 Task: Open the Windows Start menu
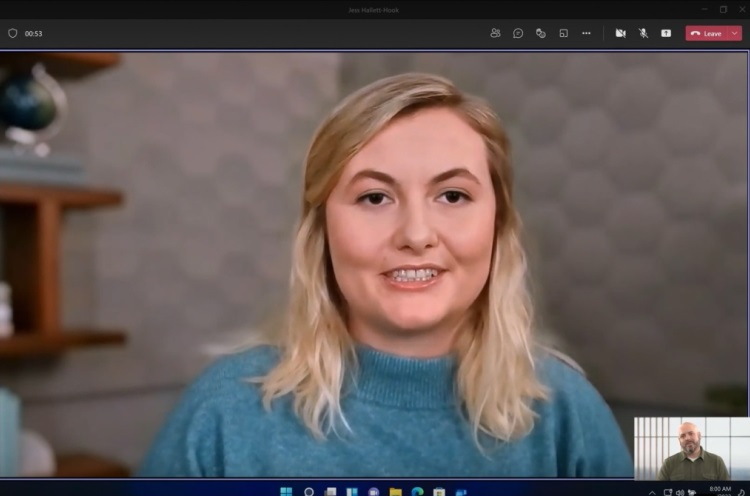pos(286,491)
